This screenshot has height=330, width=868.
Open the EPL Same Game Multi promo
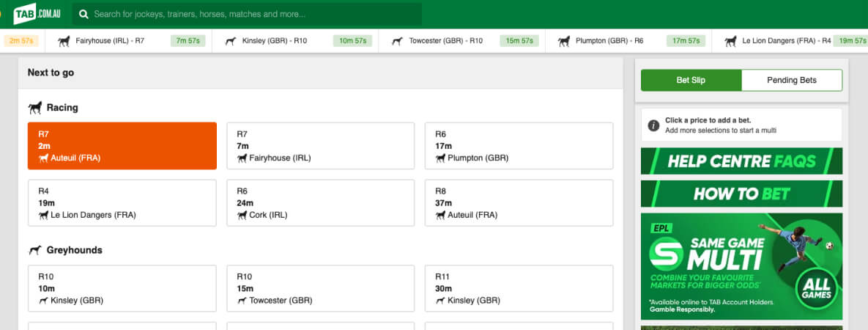point(742,267)
